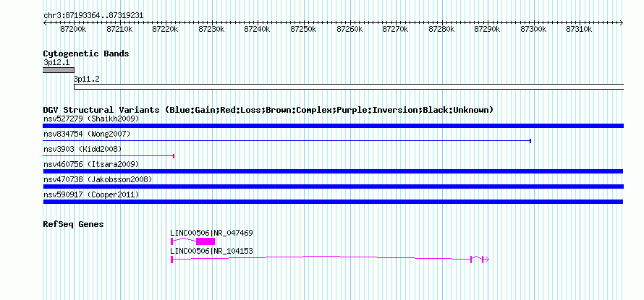Click the gray 3p12.1 band bar
The image size is (644, 300).
pyautogui.click(x=59, y=70)
